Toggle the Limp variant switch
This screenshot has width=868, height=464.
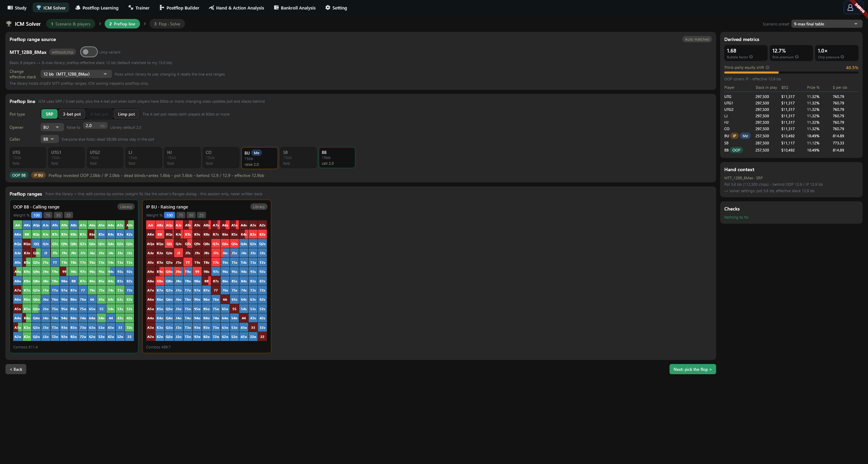(x=89, y=52)
